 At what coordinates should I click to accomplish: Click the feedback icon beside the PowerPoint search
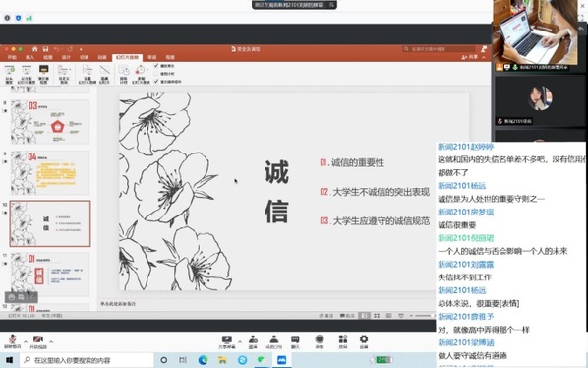click(484, 49)
